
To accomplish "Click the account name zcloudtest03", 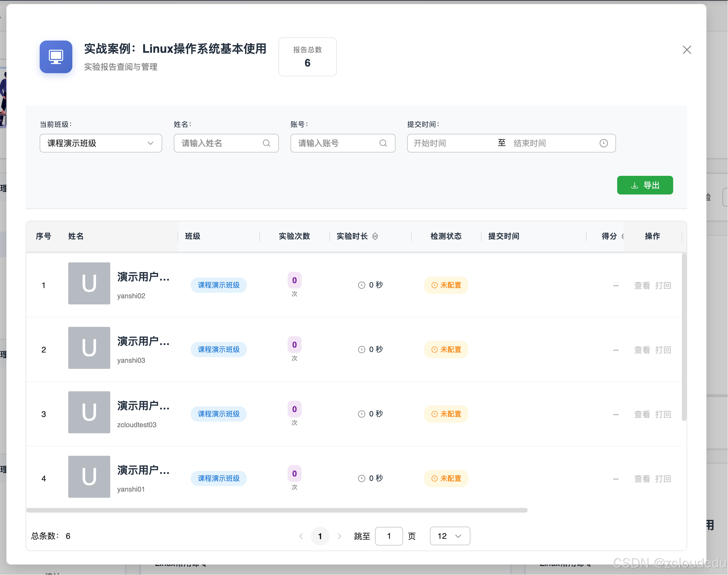I will tap(137, 425).
